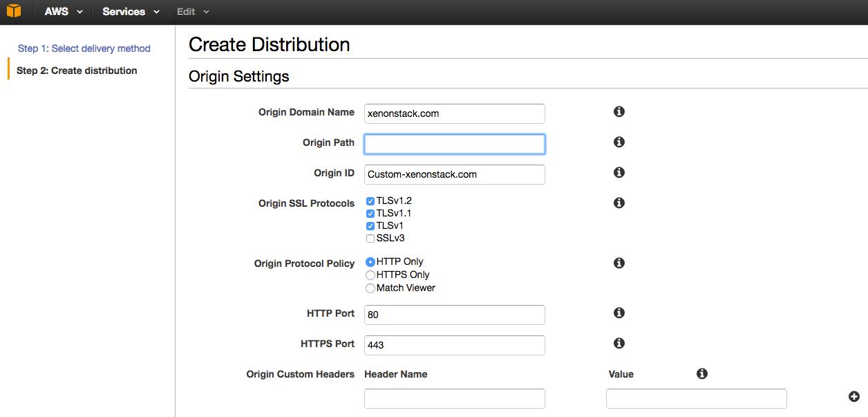This screenshot has height=417, width=868.
Task: Select the HTTPS Only protocol policy
Action: pyautogui.click(x=370, y=275)
